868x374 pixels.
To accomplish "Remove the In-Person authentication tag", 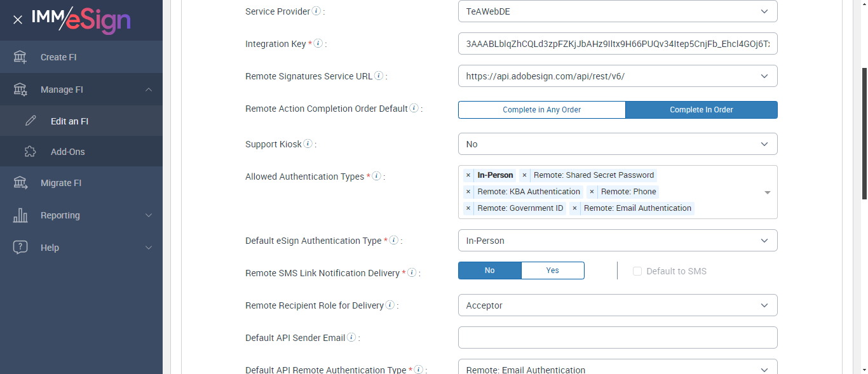I will pos(468,175).
